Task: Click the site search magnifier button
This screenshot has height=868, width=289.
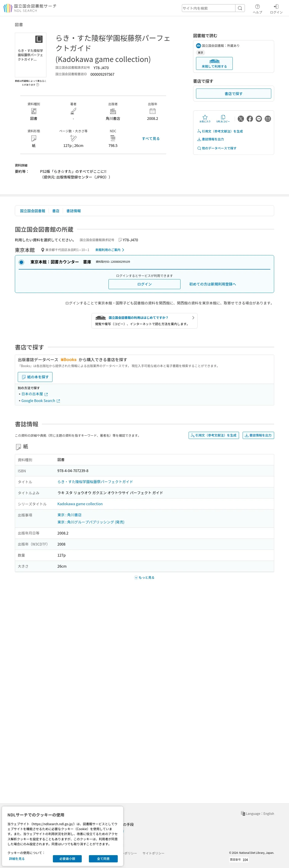Action: 240,8
